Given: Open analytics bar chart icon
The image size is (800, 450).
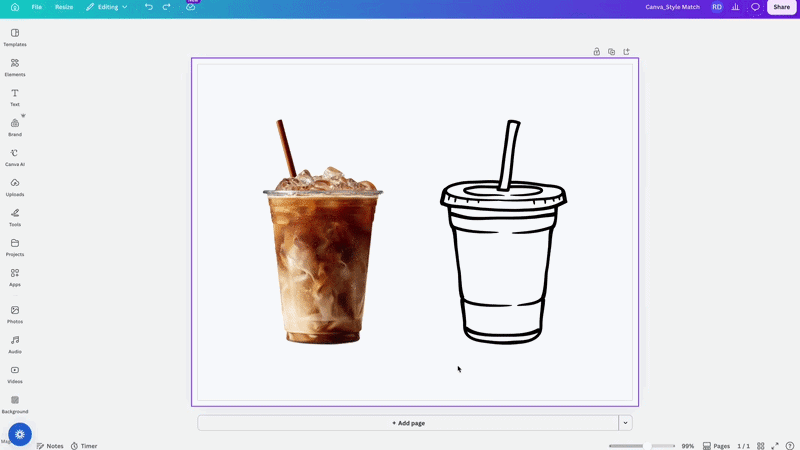Looking at the screenshot, I should tap(735, 7).
